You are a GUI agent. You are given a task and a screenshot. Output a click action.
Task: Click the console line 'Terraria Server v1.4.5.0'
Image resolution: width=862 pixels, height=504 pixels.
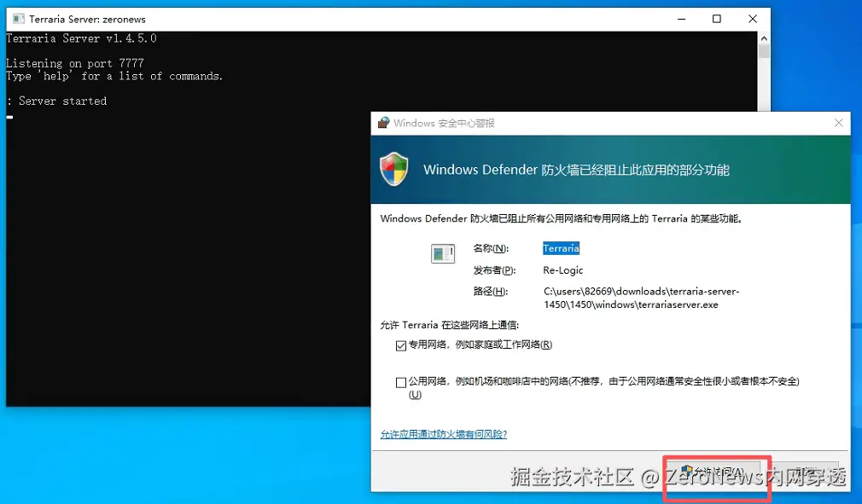[x=81, y=38]
